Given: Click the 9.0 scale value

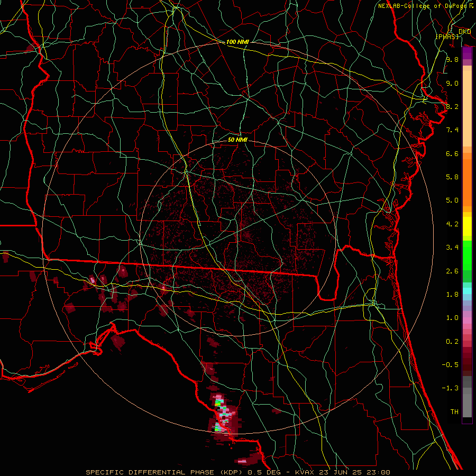Looking at the screenshot, I should pyautogui.click(x=452, y=83).
